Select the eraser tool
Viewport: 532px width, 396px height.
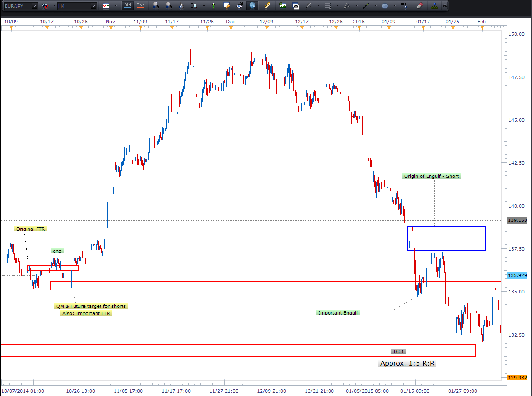click(419, 6)
